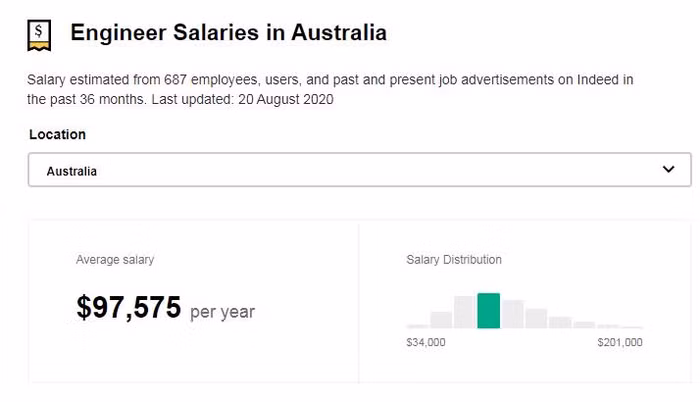Click the "Location" field label
Screen dimensions: 700x402
57,134
